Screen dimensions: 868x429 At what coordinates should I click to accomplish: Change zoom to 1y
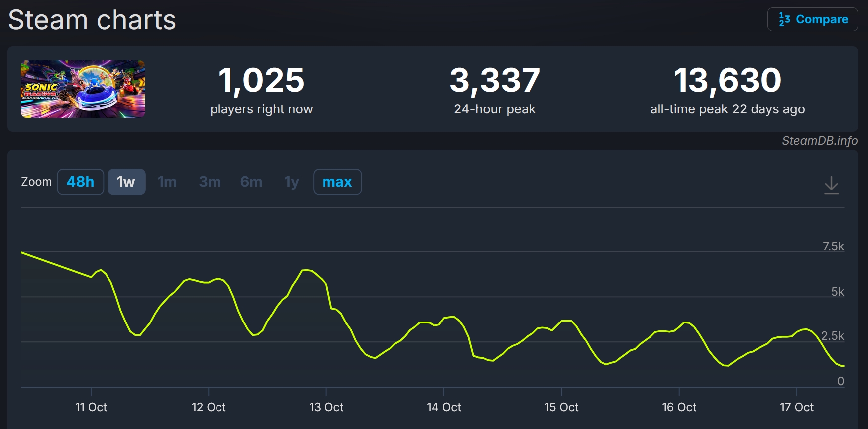point(292,182)
